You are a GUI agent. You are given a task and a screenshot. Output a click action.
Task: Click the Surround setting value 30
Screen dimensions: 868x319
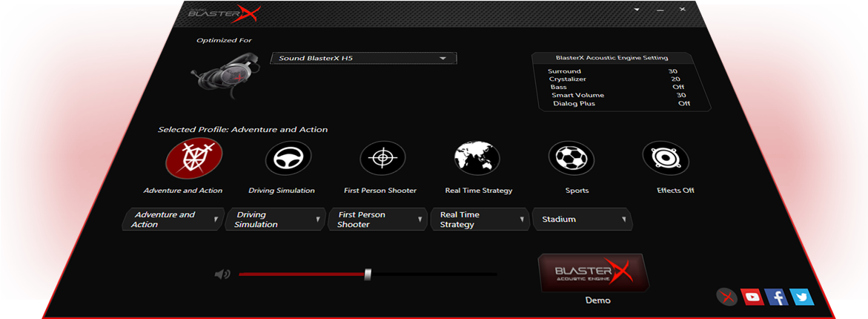point(672,71)
